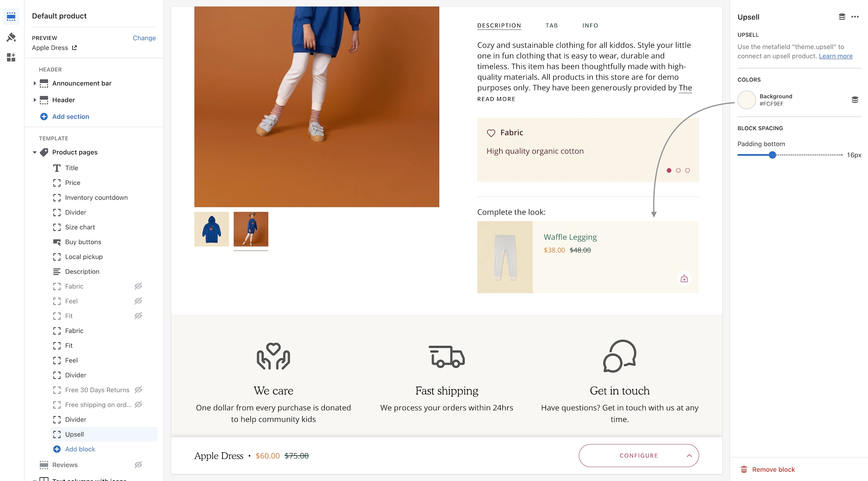The image size is (868, 481).
Task: Open the Theme settings paintbrush icon
Action: (11, 37)
